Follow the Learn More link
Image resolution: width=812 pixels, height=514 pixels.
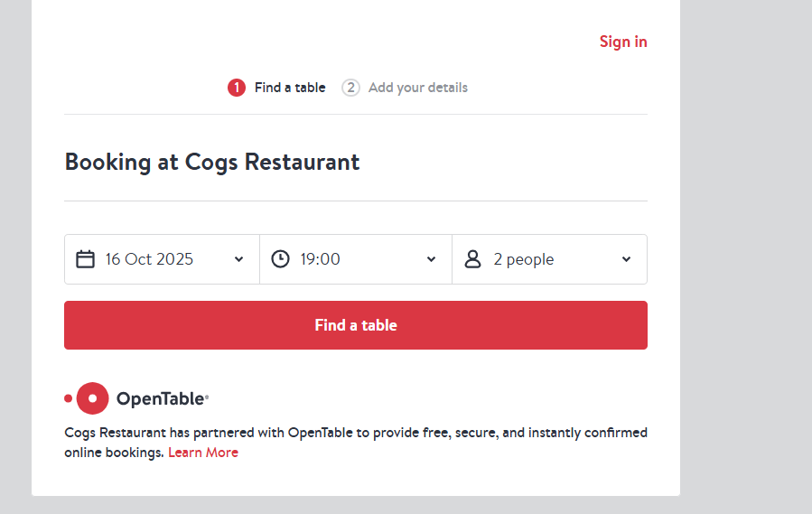pos(203,453)
